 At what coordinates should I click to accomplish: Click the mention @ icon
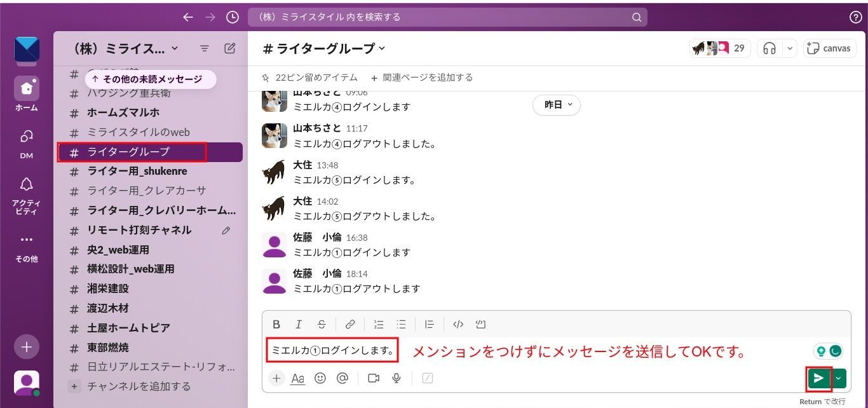coord(342,378)
